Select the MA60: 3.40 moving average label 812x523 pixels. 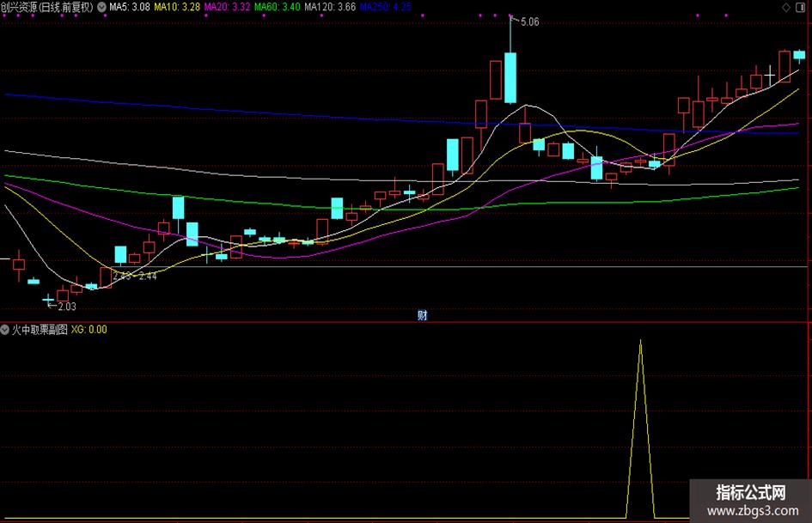[277, 7]
